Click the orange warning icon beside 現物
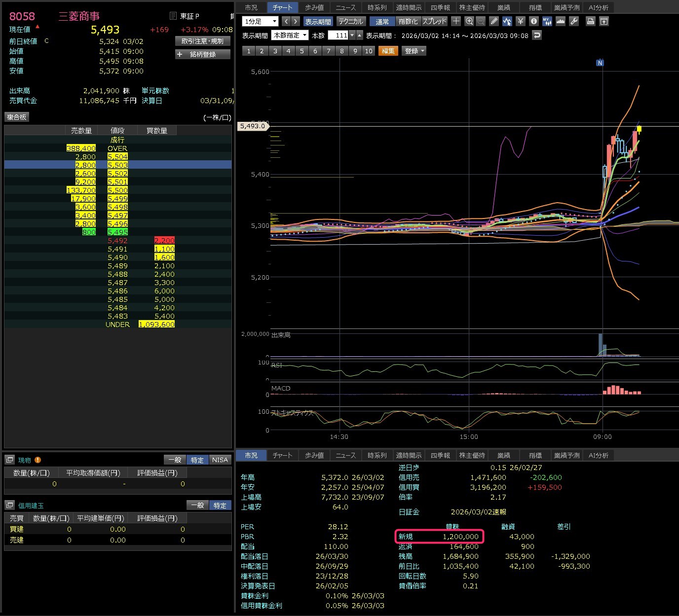 (x=38, y=460)
